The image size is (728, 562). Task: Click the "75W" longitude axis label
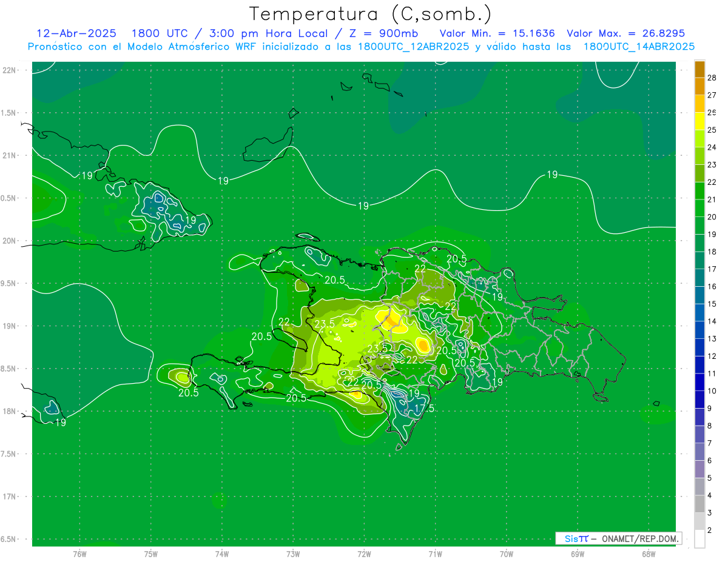[x=151, y=554]
